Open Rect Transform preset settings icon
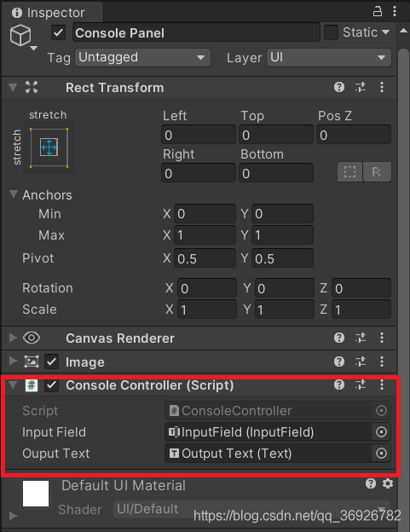Screen dimensions: 410x532 point(361,88)
